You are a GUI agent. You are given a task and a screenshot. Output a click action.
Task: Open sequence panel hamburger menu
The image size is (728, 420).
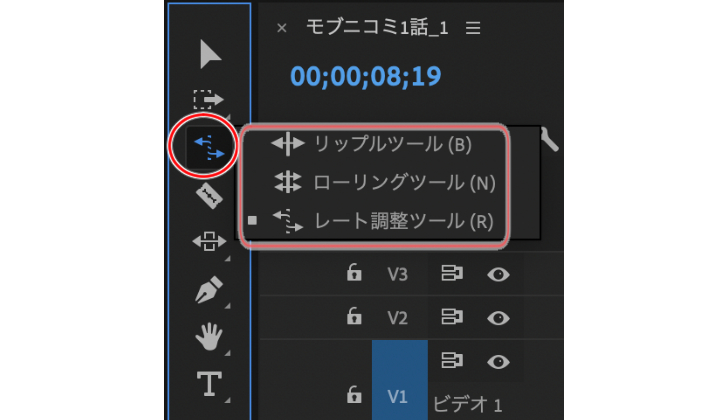pos(473,29)
